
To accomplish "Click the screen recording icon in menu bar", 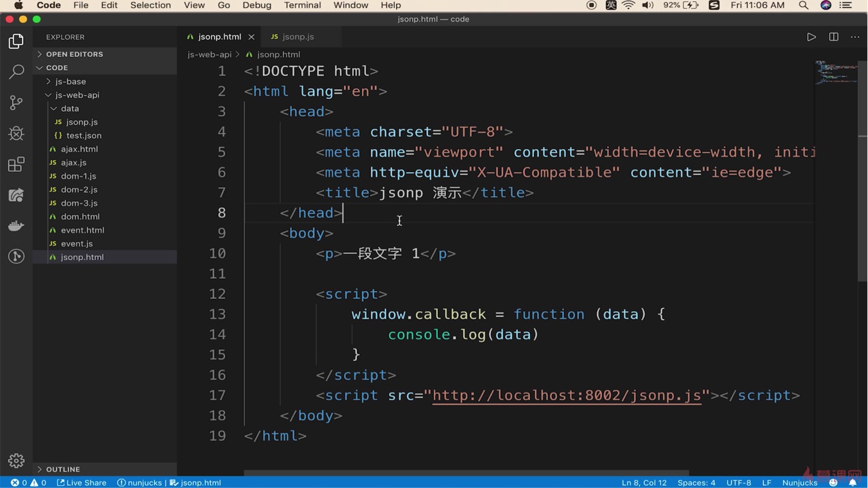I will [x=591, y=5].
